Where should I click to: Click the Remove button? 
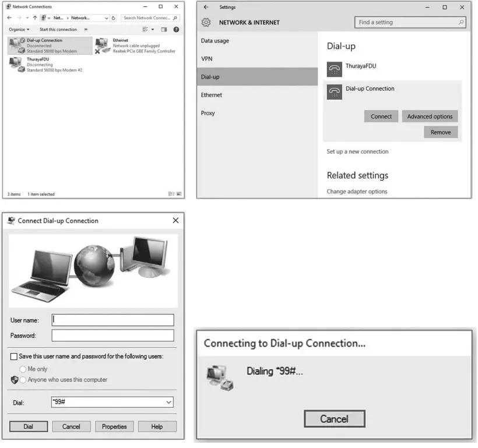(x=441, y=132)
